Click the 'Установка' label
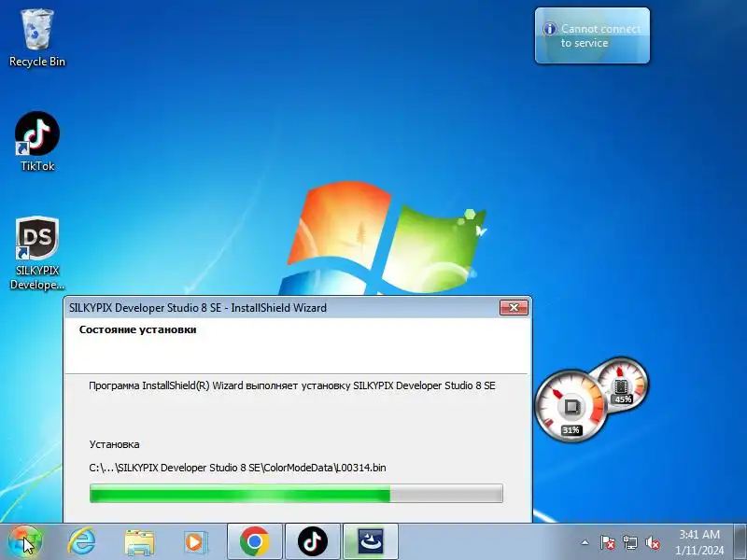Image resolution: width=747 pixels, height=560 pixels. 114,444
